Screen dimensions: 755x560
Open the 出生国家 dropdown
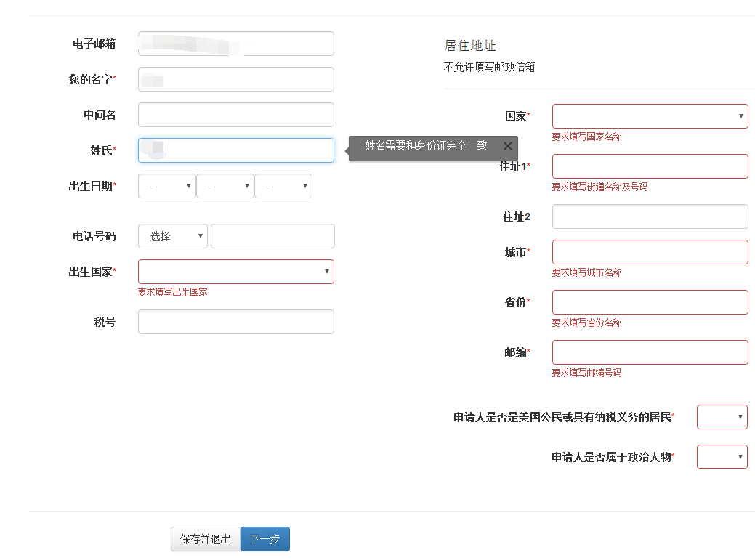coord(235,272)
